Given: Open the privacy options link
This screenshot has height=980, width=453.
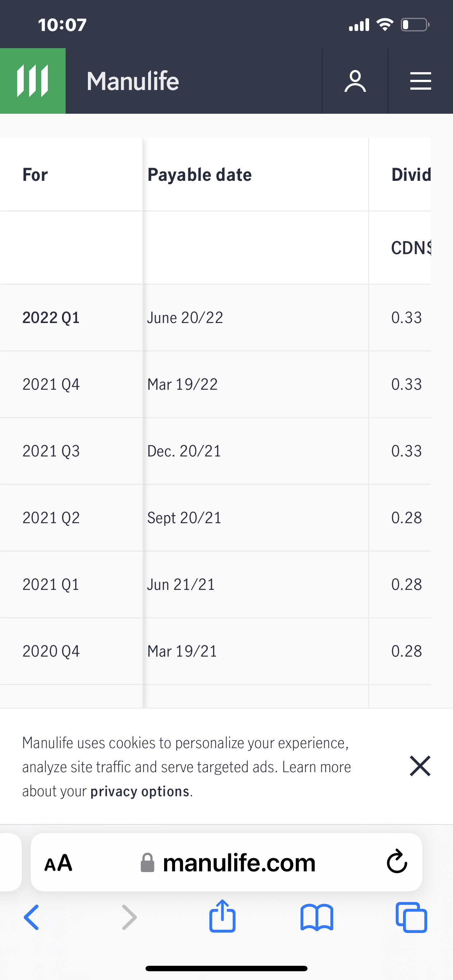Looking at the screenshot, I should coord(140,791).
